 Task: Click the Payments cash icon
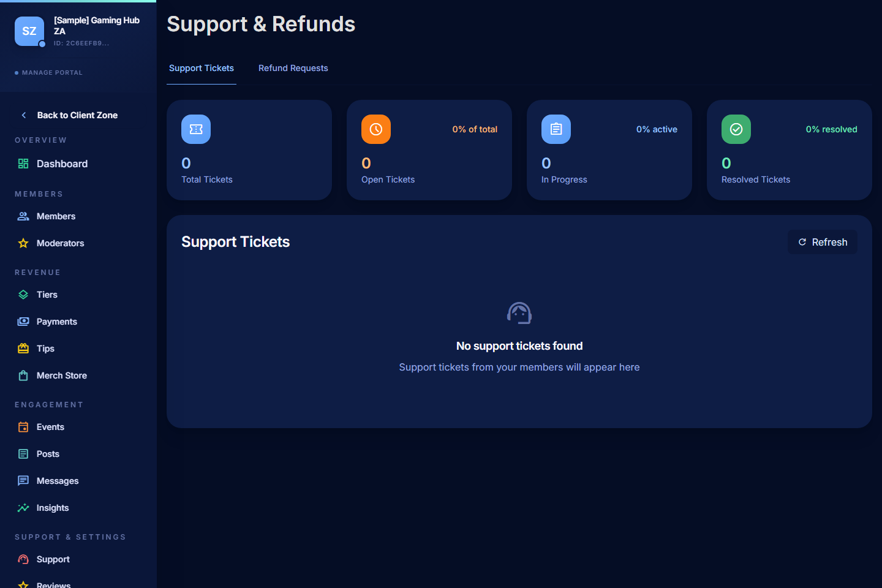pyautogui.click(x=23, y=322)
